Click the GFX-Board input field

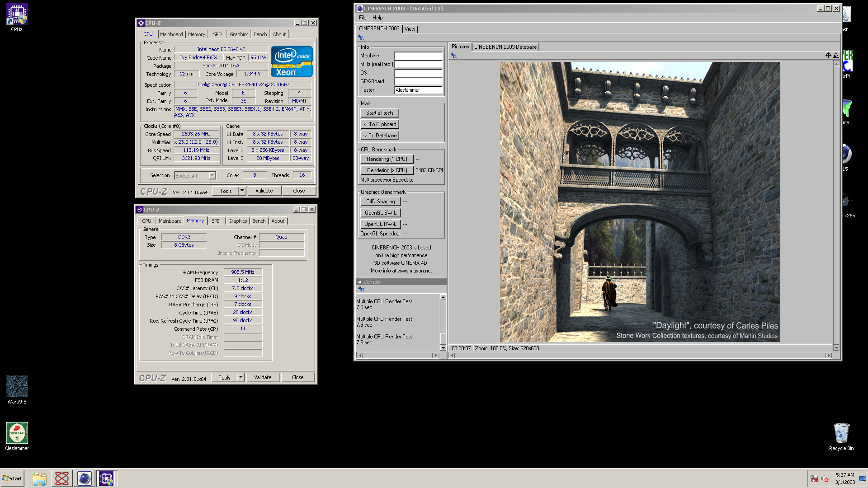(x=418, y=81)
